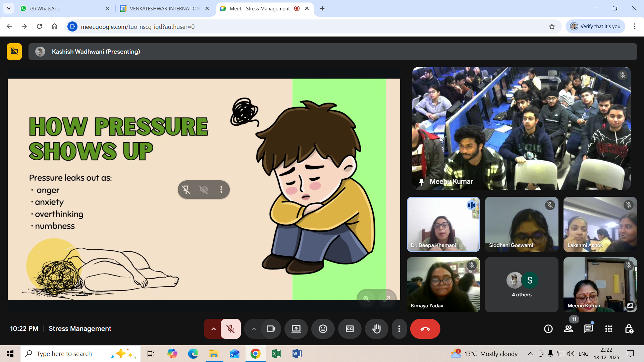This screenshot has width=644, height=362.
Task: Open more options three-dot menu
Action: click(x=399, y=329)
